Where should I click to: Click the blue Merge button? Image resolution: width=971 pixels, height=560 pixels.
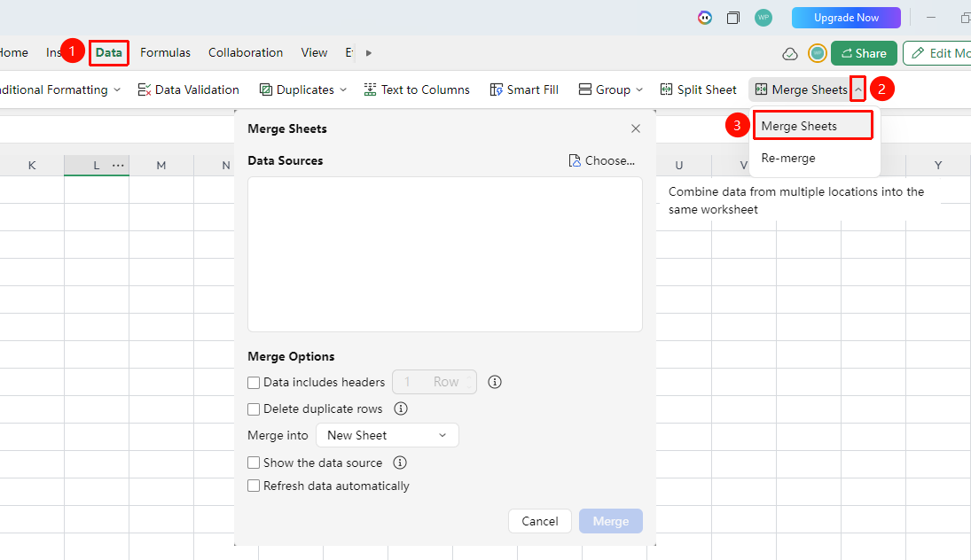611,521
